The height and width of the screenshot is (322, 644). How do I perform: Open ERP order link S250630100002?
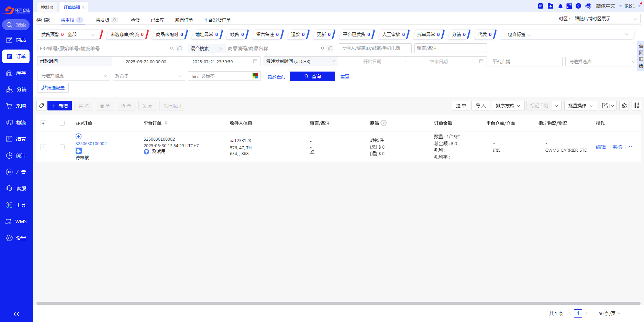[91, 144]
